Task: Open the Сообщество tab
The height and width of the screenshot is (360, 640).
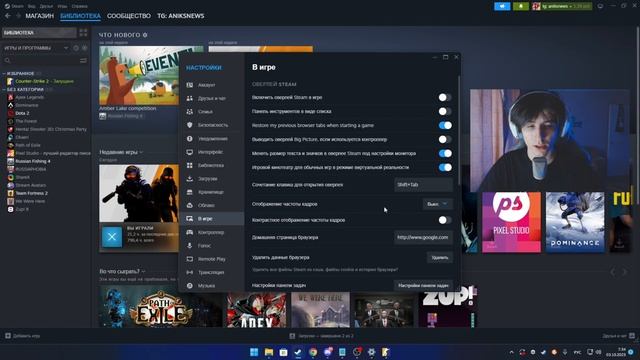Action: pyautogui.click(x=129, y=16)
